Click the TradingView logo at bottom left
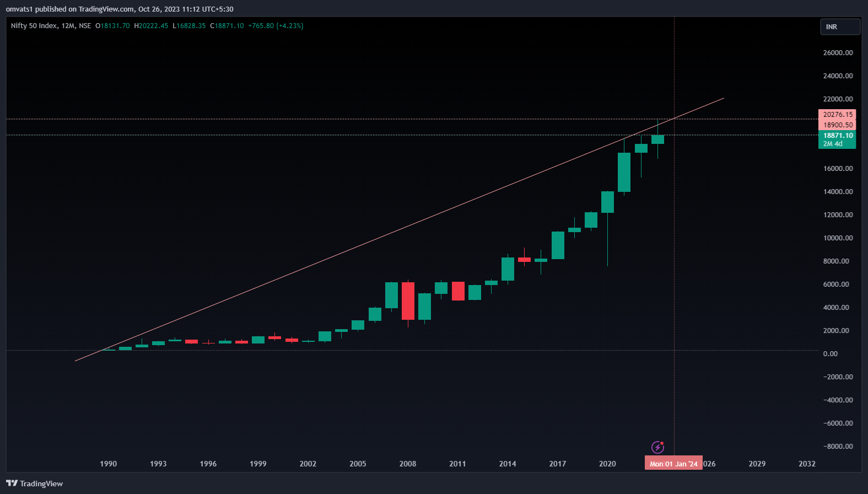This screenshot has height=494, width=868. [x=34, y=484]
